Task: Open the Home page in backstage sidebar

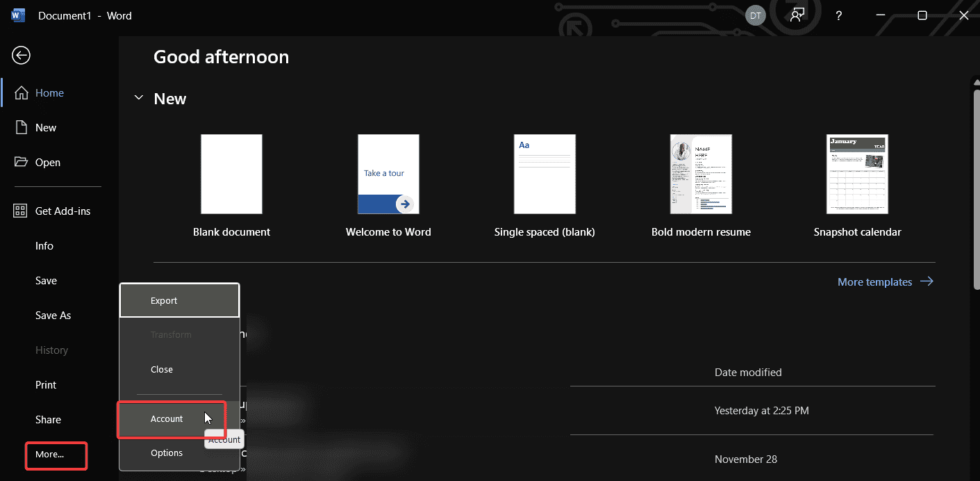Action: [50, 93]
